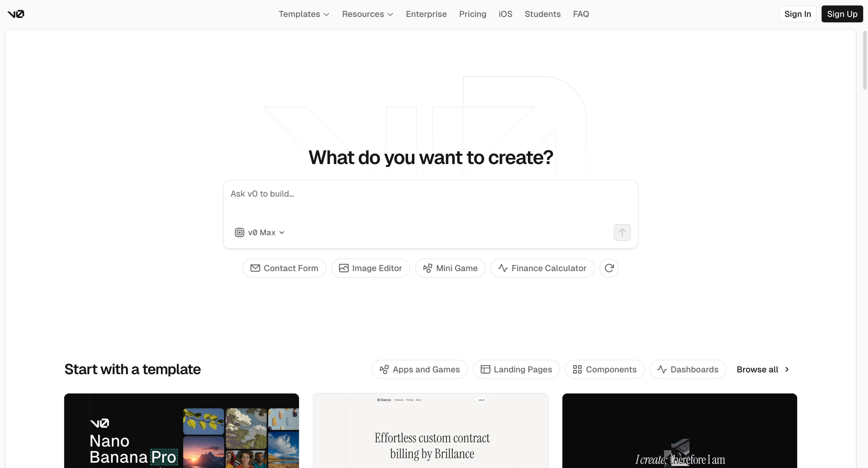Screen dimensions: 868x468
Task: Choose the Contact Form suggestion chip
Action: click(x=284, y=268)
